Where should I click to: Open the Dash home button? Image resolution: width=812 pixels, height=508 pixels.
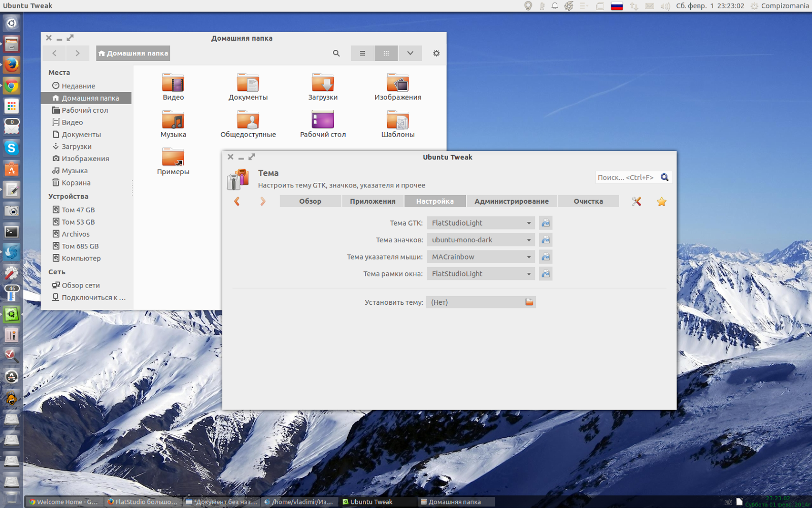pos(12,23)
